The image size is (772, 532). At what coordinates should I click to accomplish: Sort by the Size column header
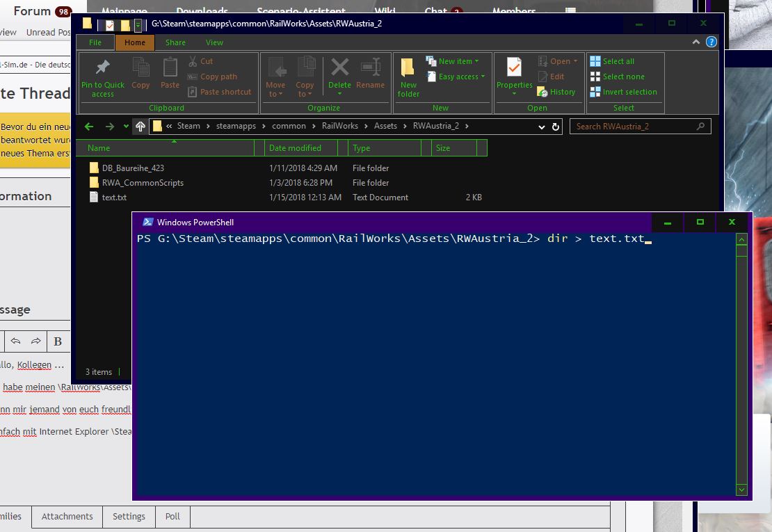pos(454,148)
